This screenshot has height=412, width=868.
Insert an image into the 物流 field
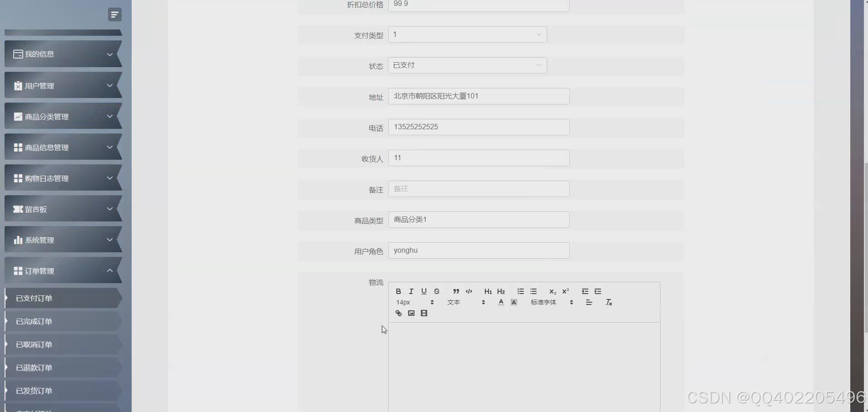(411, 313)
